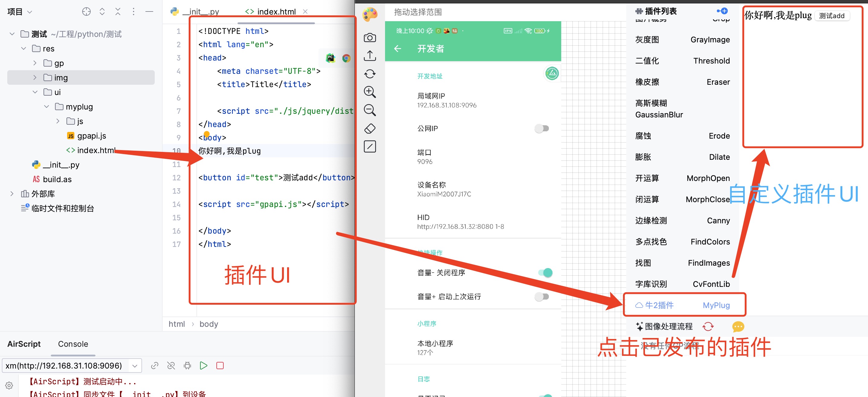Expand the 外部库 node
This screenshot has height=397, width=868.
(12, 194)
